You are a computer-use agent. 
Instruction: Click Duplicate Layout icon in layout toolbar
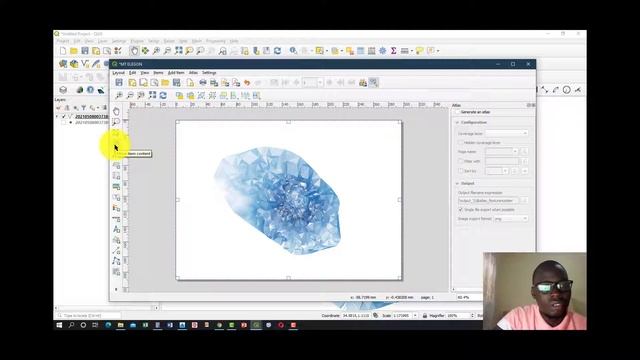tap(143, 82)
